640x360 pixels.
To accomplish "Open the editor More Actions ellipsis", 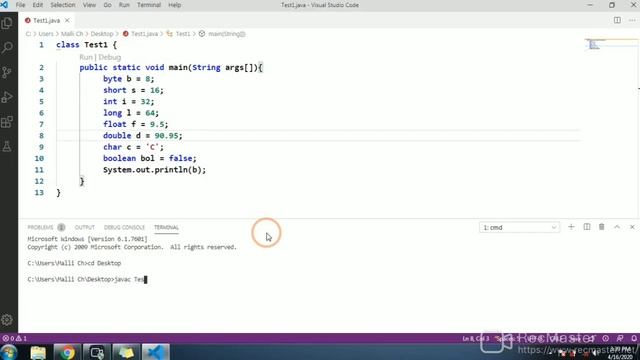I will [632, 20].
